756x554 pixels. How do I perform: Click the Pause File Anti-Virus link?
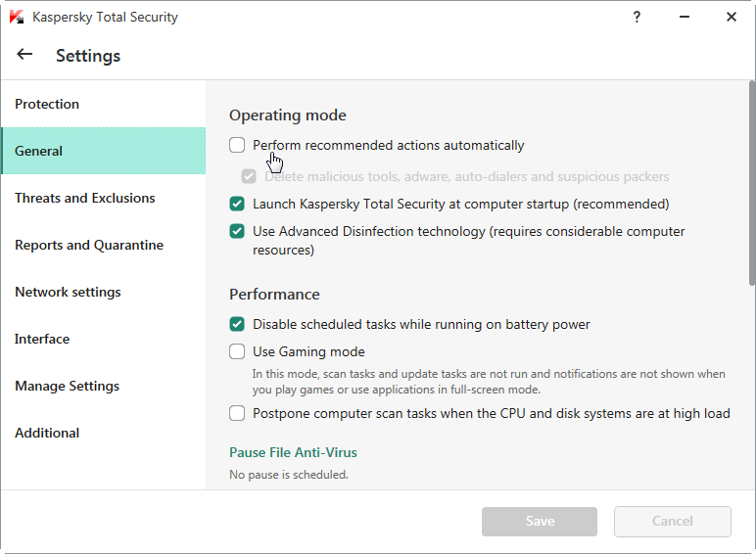tap(293, 452)
